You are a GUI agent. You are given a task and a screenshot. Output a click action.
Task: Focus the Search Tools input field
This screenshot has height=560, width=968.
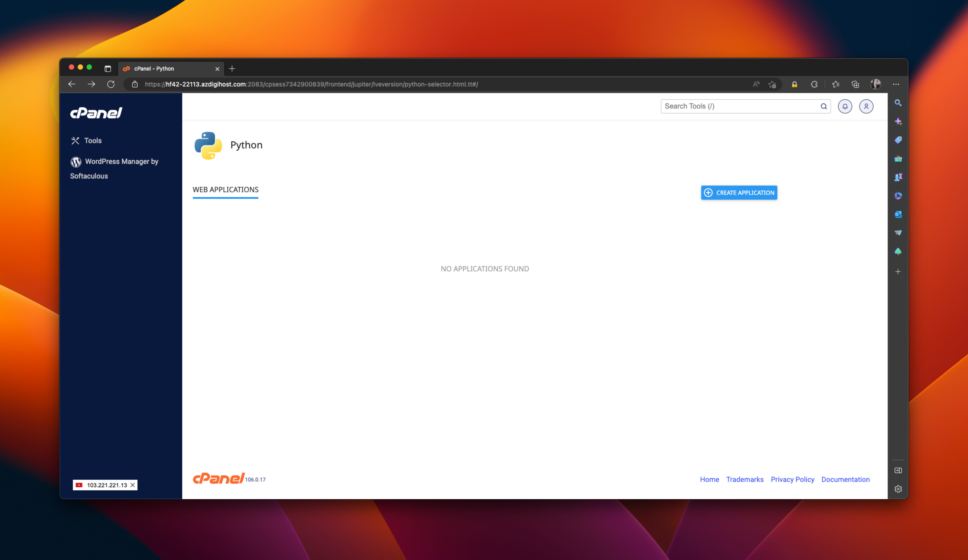click(740, 106)
